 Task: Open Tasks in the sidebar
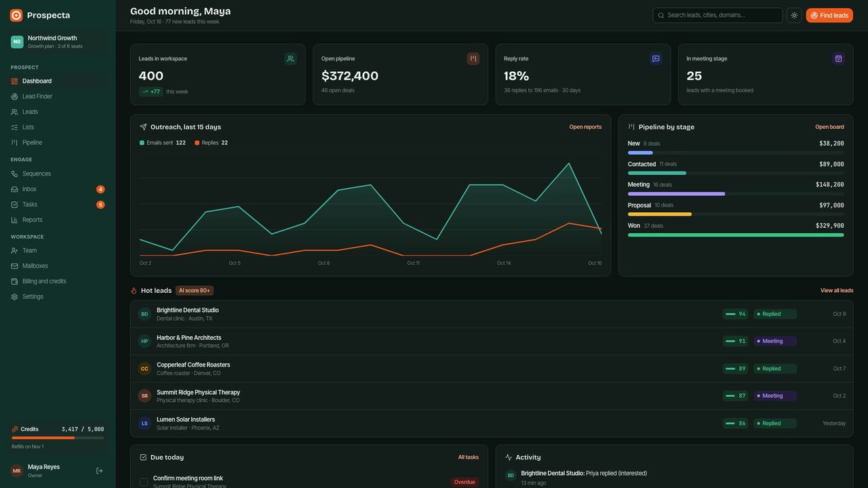[58, 205]
